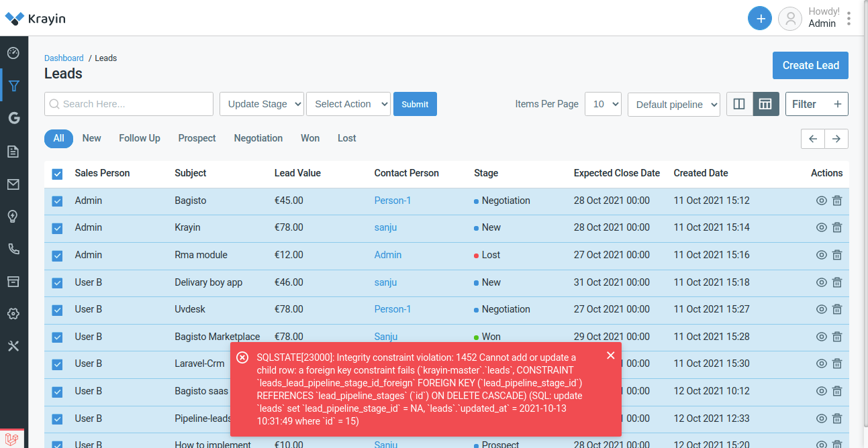Screen dimensions: 868x448
Task: Expand the Filter panel
Action: point(817,104)
